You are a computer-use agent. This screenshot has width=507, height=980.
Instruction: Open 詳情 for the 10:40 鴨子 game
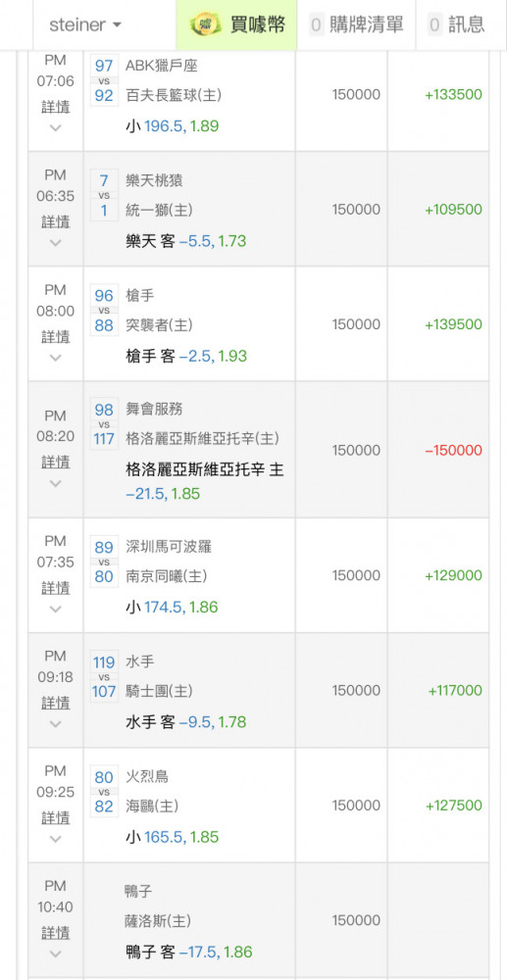[x=56, y=933]
